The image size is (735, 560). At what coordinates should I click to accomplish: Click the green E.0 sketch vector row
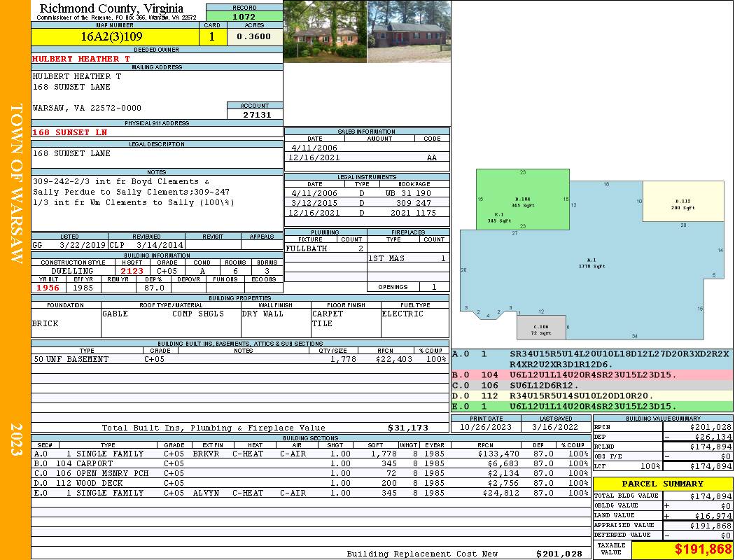pos(592,406)
